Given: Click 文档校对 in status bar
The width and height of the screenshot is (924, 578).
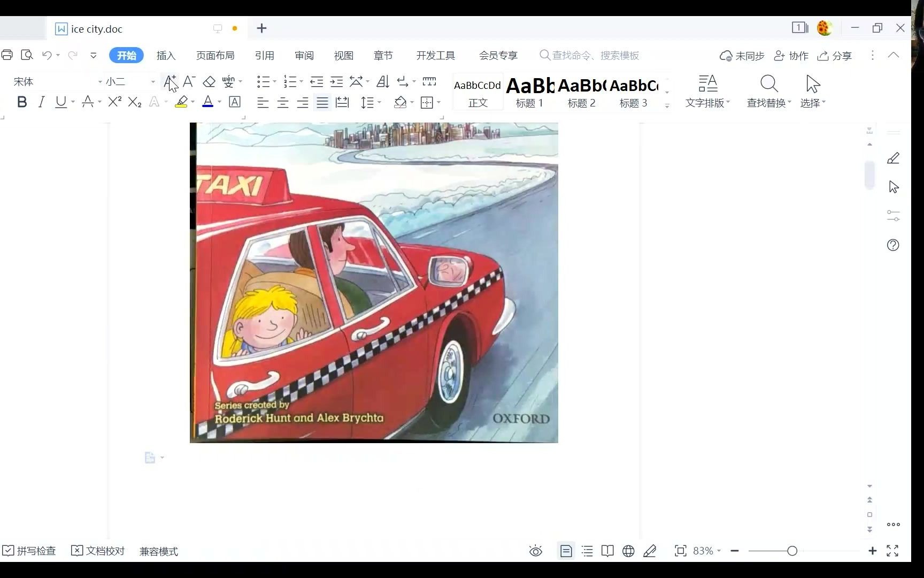Looking at the screenshot, I should tap(98, 551).
